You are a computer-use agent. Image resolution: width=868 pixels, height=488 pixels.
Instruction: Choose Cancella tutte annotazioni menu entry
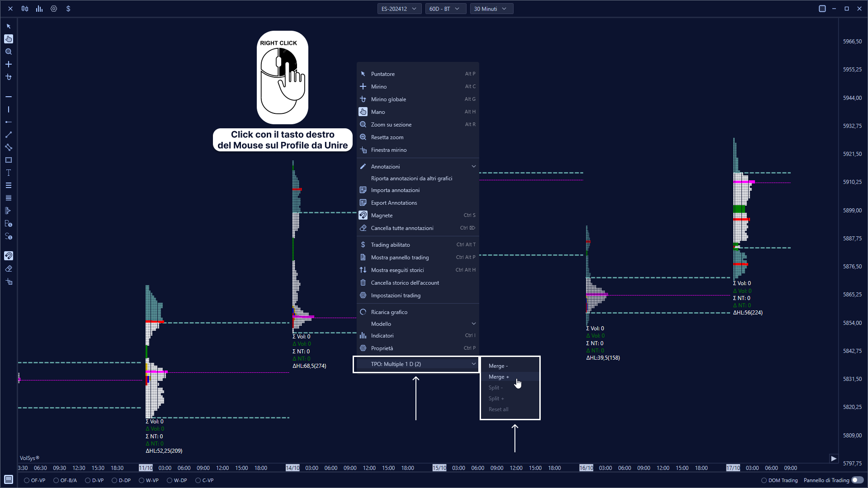[418, 228]
